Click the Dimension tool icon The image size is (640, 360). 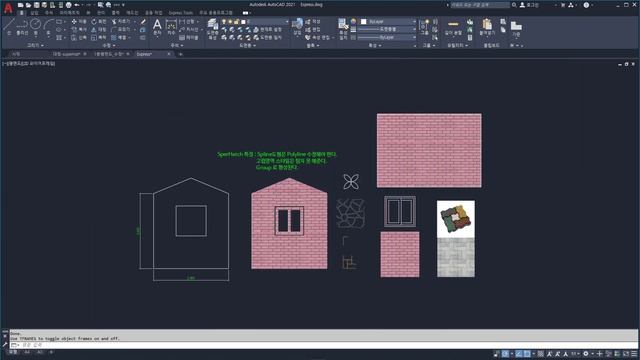pos(171,25)
